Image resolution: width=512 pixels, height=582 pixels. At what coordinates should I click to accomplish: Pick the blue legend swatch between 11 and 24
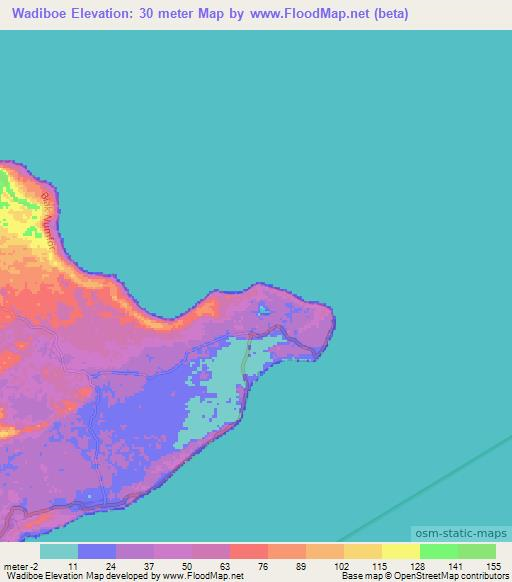(97, 551)
